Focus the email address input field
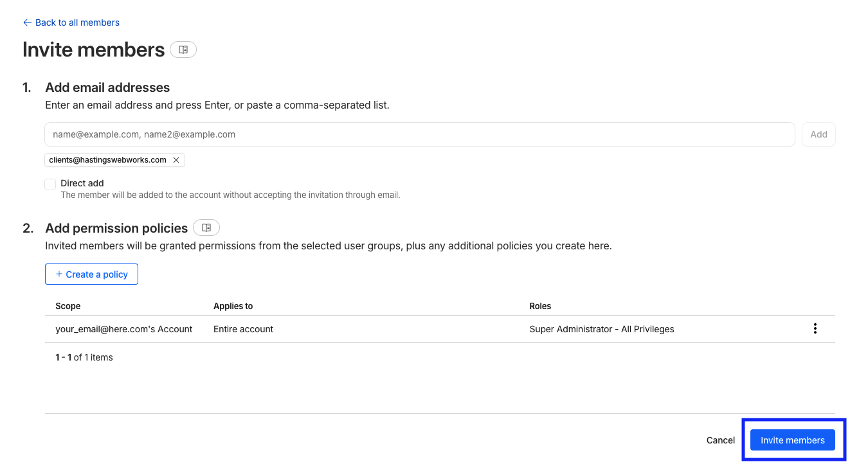This screenshot has width=868, height=473. point(419,134)
